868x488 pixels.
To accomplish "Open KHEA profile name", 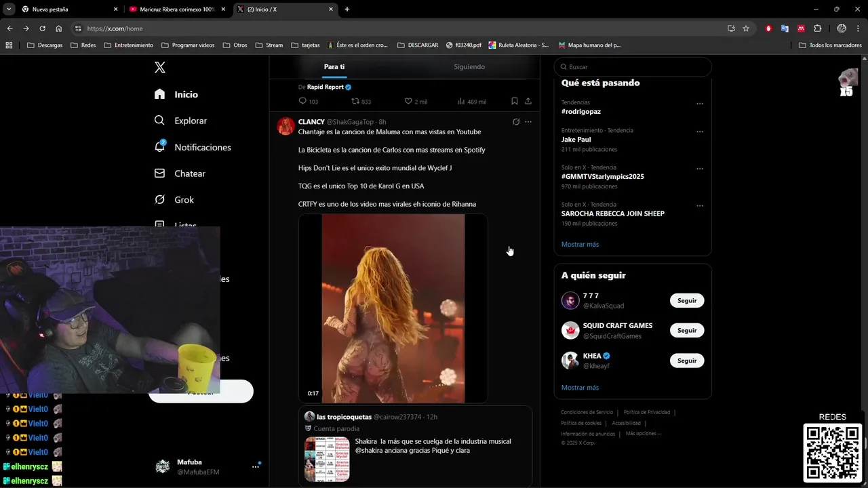I will coord(592,356).
